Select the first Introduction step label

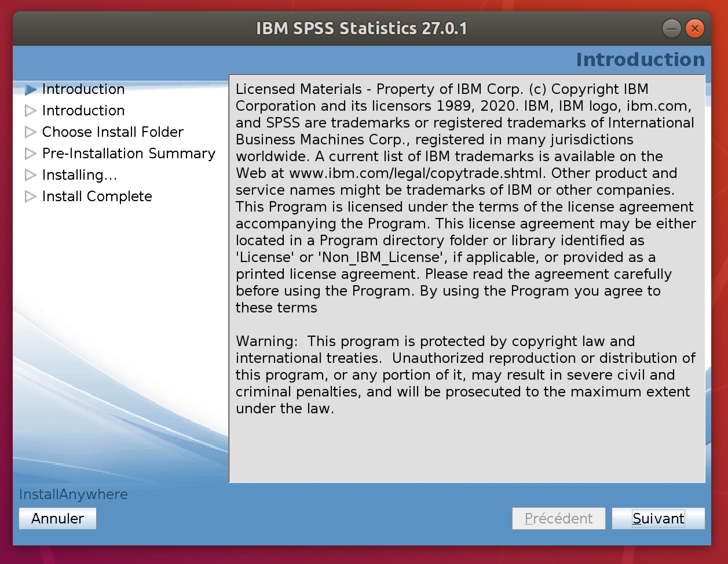click(x=83, y=89)
